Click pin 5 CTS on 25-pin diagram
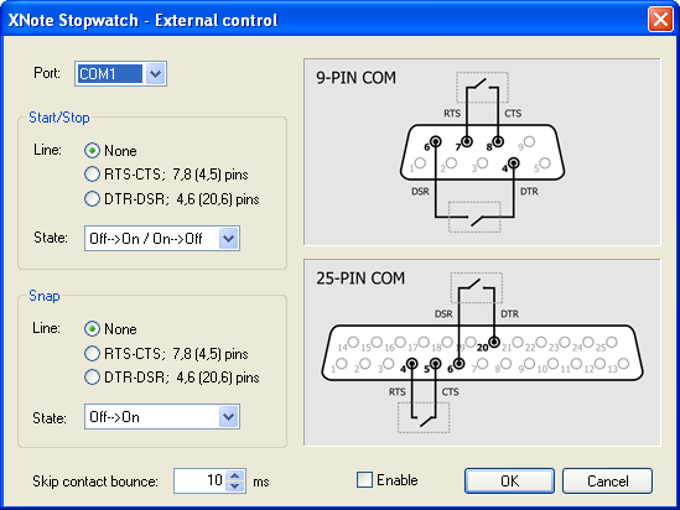Viewport: 680px width, 510px height. point(435,363)
